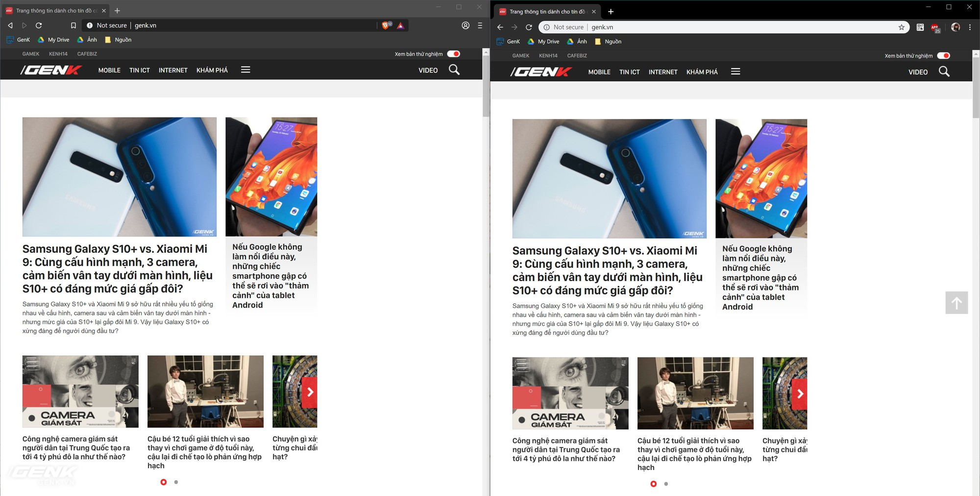Click Brave's bookmark page icon
980x496 pixels.
[x=73, y=25]
